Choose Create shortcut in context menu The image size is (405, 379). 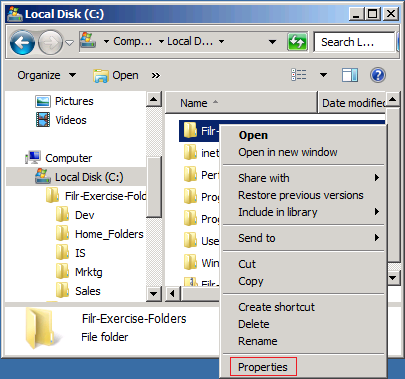click(276, 307)
